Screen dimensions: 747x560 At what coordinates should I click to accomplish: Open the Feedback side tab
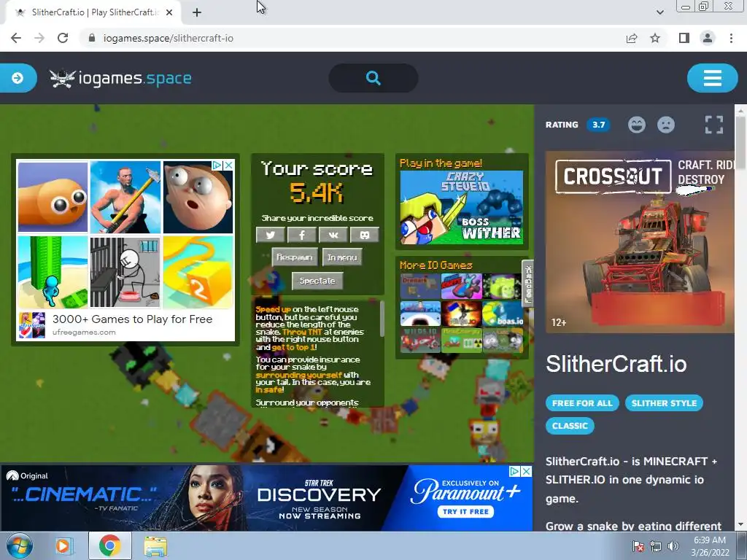point(528,284)
